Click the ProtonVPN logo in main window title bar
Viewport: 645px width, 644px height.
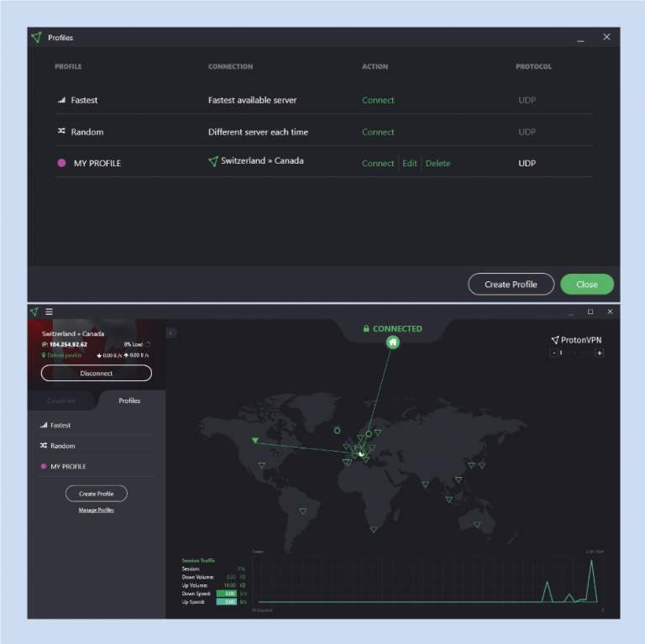tap(34, 312)
